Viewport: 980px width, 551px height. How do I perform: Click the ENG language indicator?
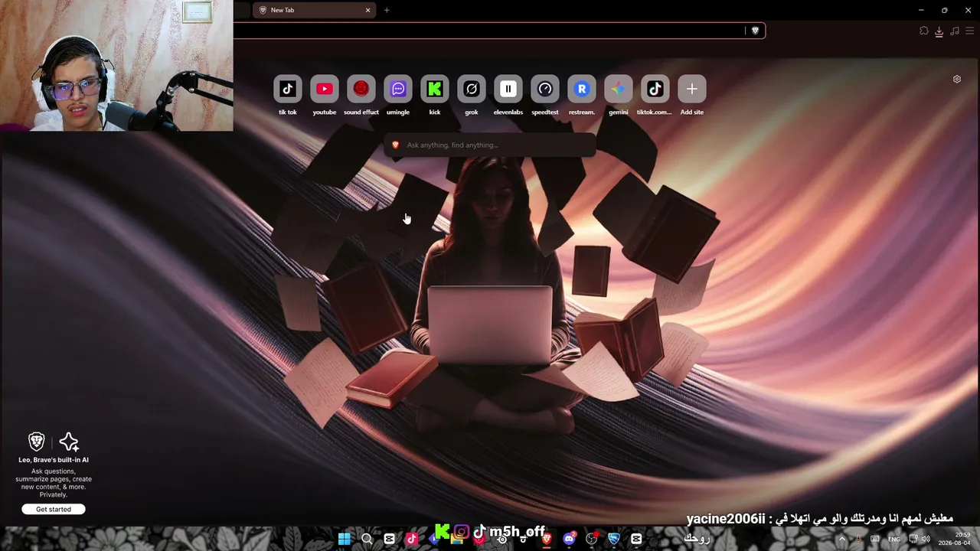tap(894, 539)
